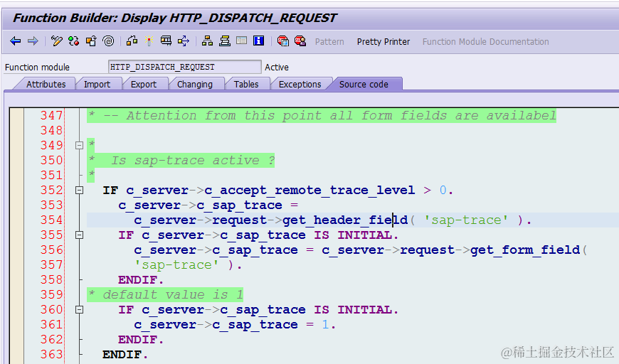Screen dimensions: 619x364
Task: Open the Other Object icon
Action: click(x=91, y=41)
